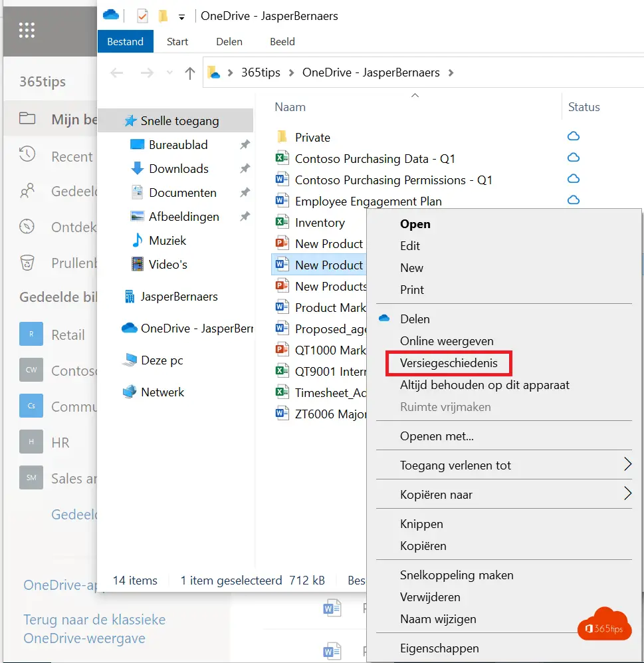Click 365tips in the address bar path
The image size is (644, 663).
(x=261, y=72)
